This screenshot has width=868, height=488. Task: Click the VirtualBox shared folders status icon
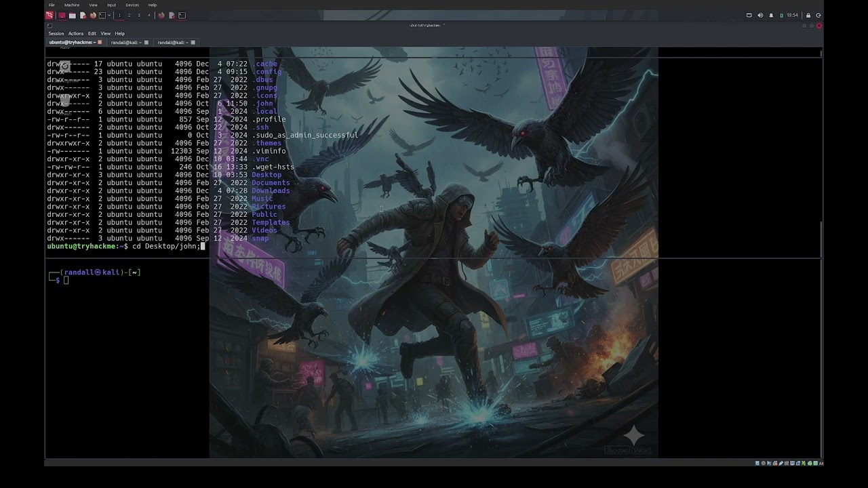787,464
